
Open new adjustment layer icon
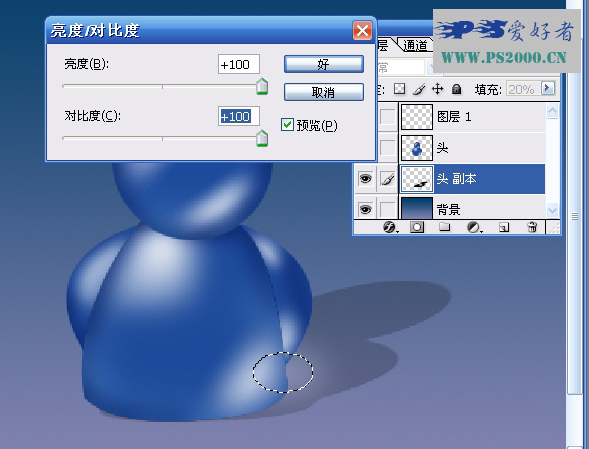[474, 227]
